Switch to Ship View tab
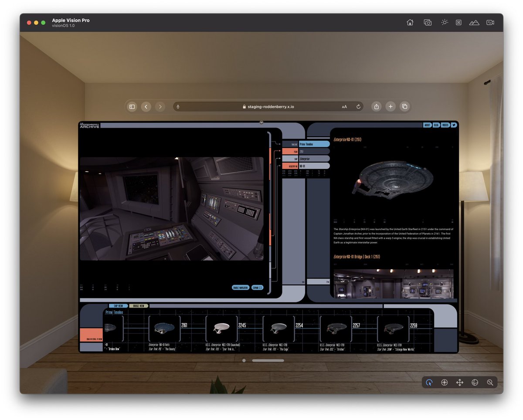Viewport: 523px width, 420px height. coord(118,306)
